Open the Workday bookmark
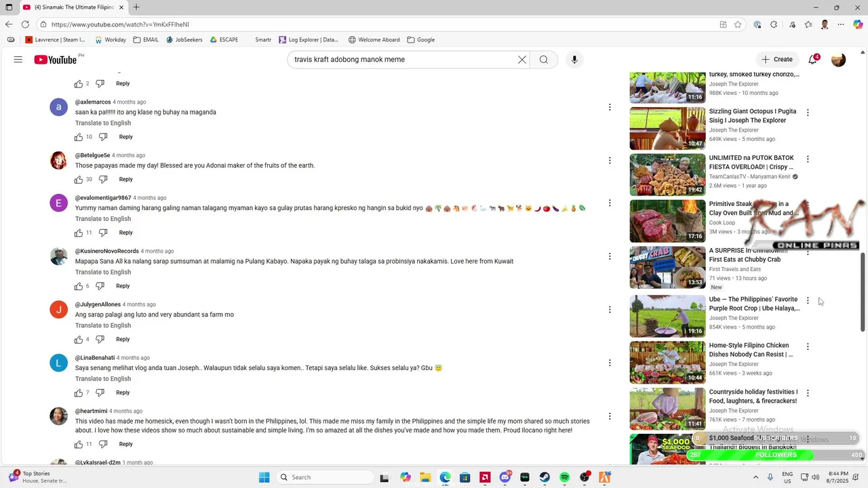 [x=111, y=40]
